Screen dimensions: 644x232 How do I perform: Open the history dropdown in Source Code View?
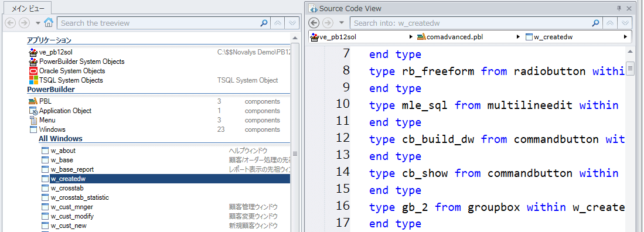pyautogui.click(x=341, y=23)
